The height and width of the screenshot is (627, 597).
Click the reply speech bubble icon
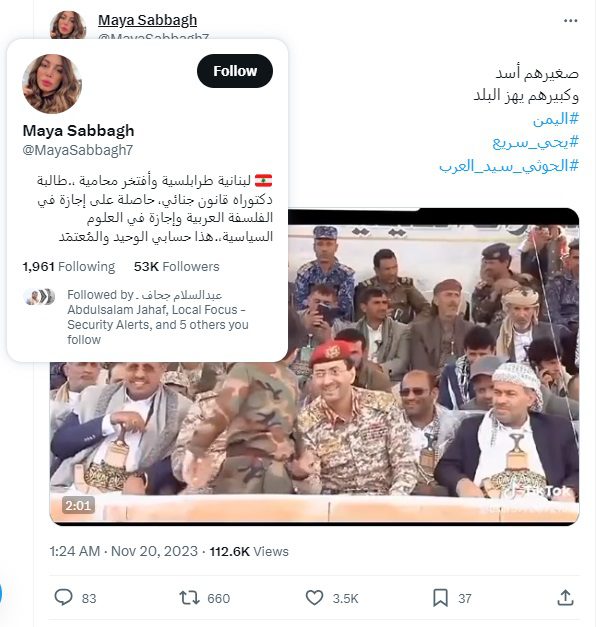click(x=63, y=597)
